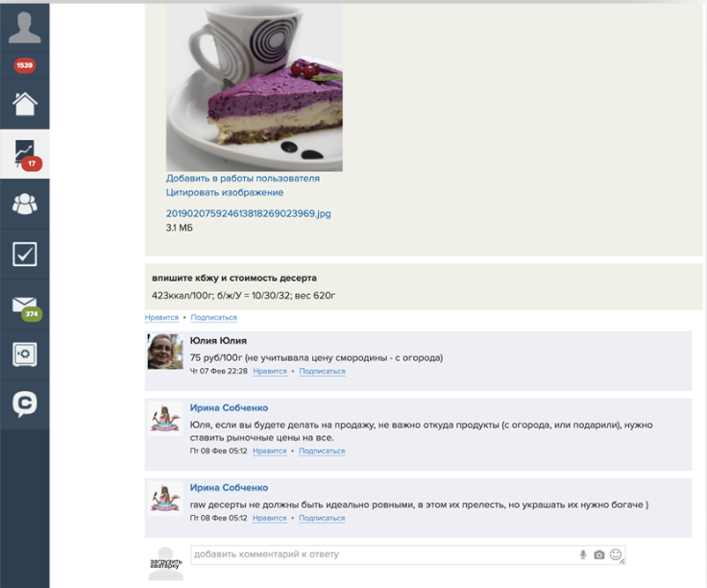Click the microphone icon in the comment field

pos(583,554)
